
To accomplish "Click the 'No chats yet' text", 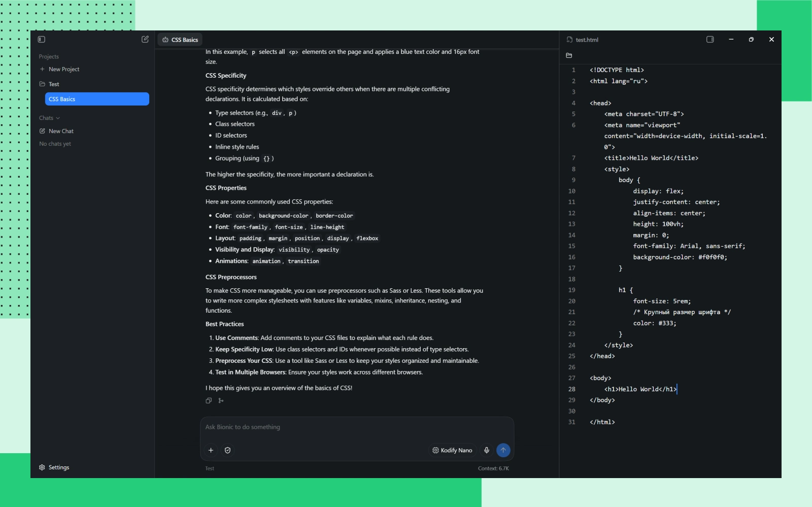I will click(55, 144).
